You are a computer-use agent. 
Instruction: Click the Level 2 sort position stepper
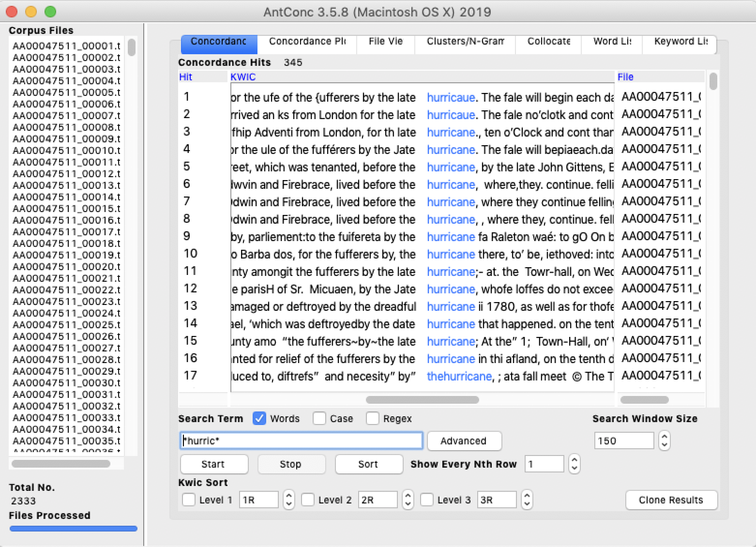click(408, 500)
